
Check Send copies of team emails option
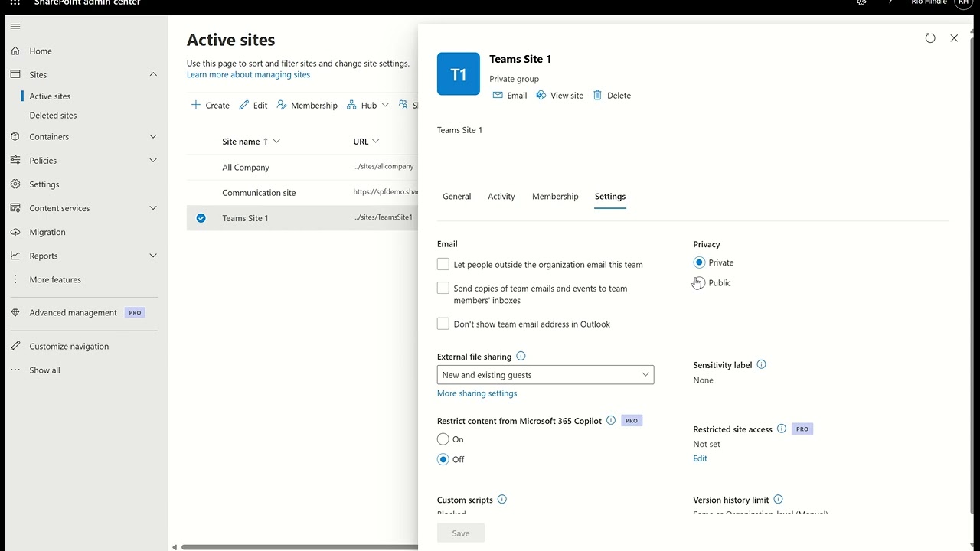[x=443, y=289]
